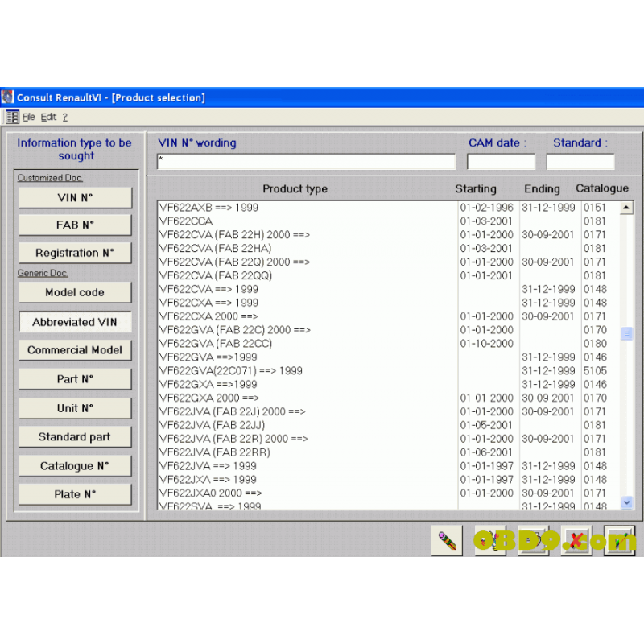Click the Starting column header
Screen dimensions: 644x644
click(476, 189)
